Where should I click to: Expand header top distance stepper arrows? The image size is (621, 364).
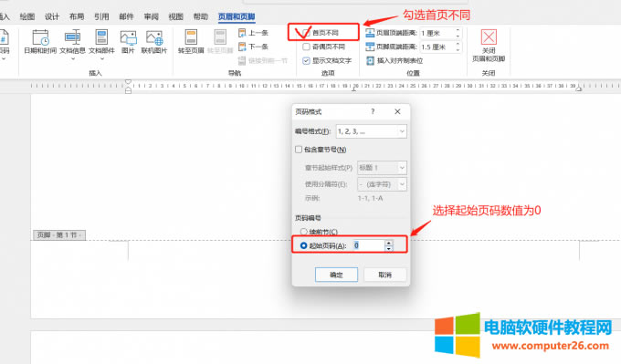[458, 33]
